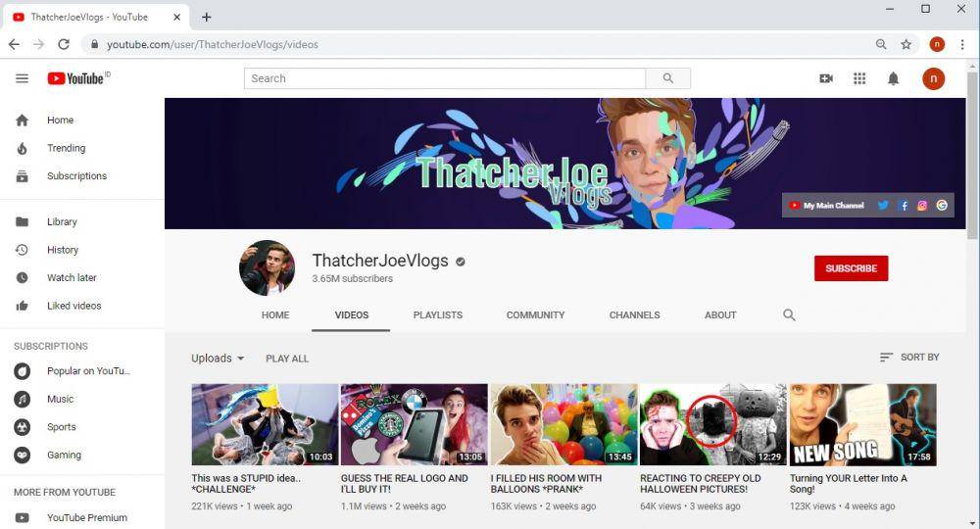Open the account avatar in YouTube header
980x529 pixels.
[x=933, y=78]
